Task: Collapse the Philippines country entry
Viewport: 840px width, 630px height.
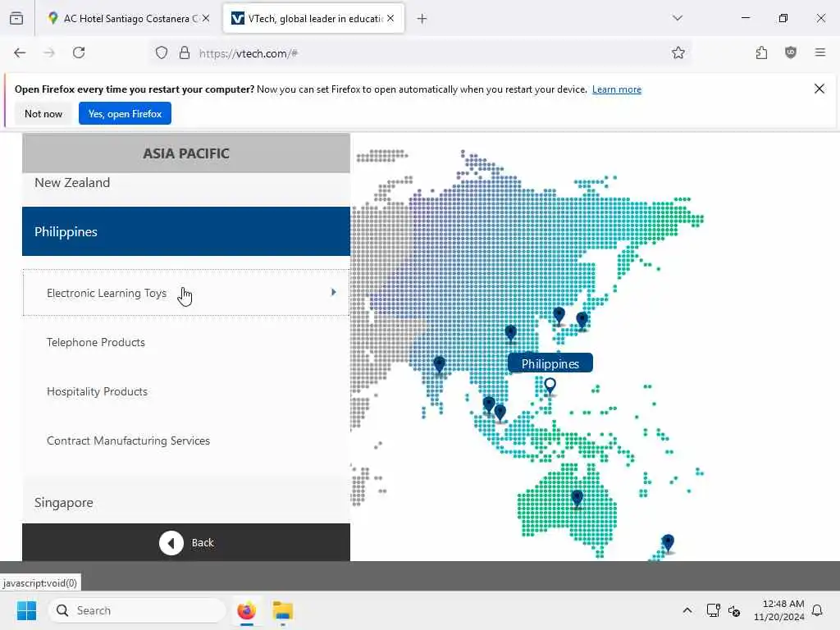Action: [x=186, y=231]
